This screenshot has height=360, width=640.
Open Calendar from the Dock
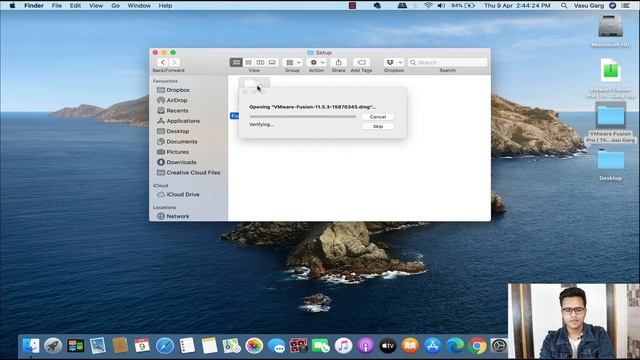142,346
